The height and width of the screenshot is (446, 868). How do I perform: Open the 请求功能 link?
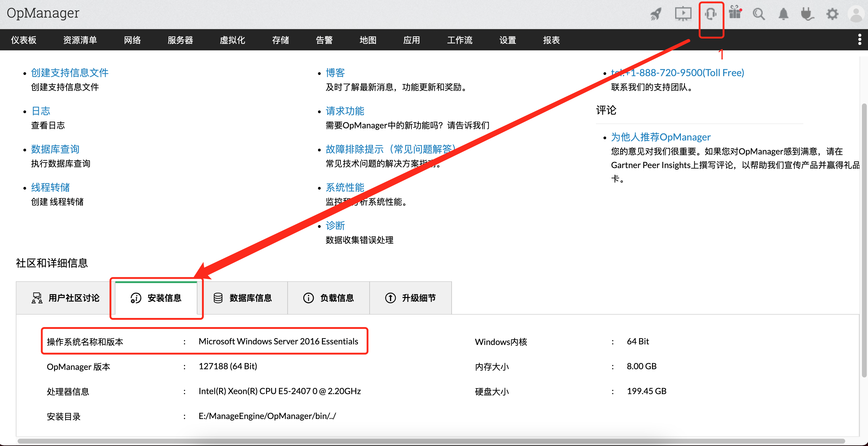345,111
